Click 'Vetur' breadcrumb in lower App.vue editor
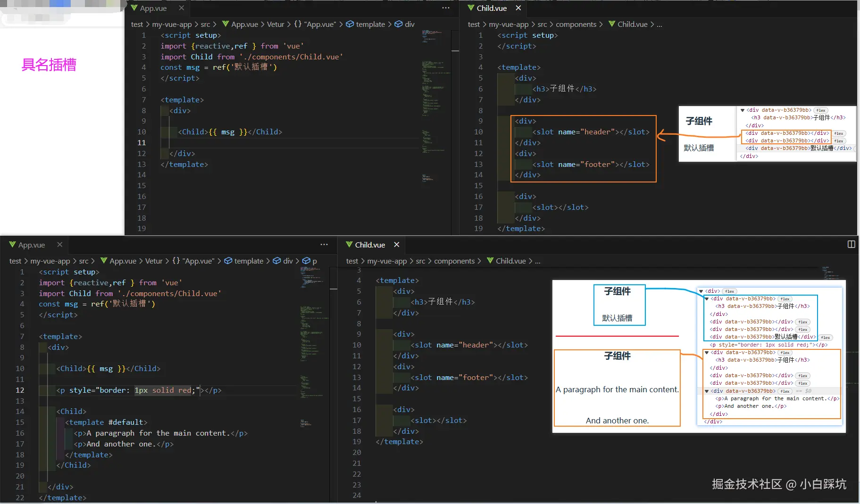860x504 pixels. pyautogui.click(x=154, y=261)
